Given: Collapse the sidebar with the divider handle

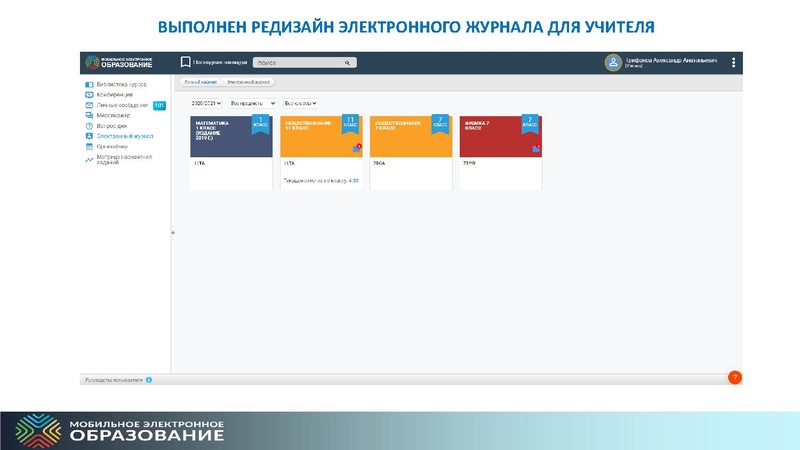Looking at the screenshot, I should point(173,233).
